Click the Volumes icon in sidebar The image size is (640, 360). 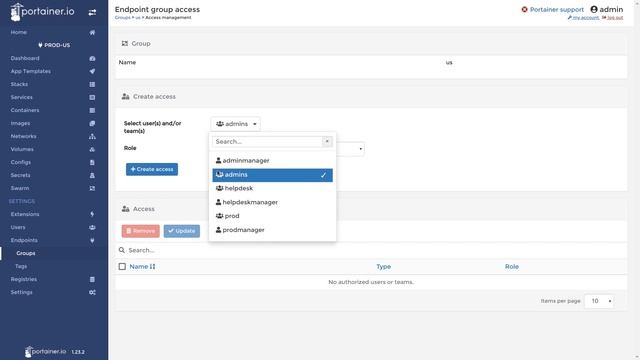(92, 149)
